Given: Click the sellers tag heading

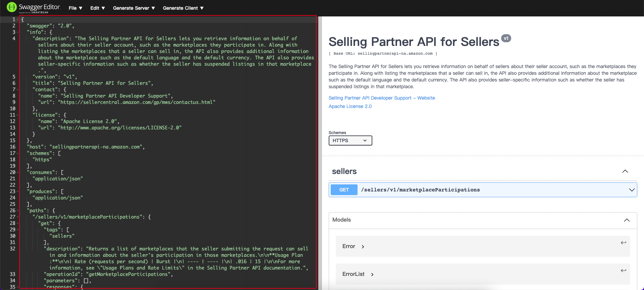Looking at the screenshot, I should (x=344, y=171).
